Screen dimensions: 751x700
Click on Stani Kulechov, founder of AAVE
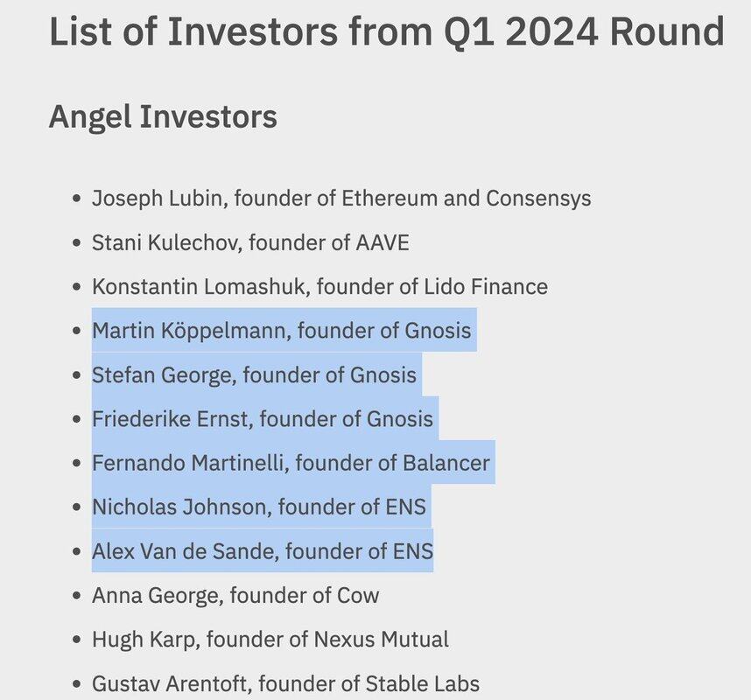pyautogui.click(x=250, y=242)
